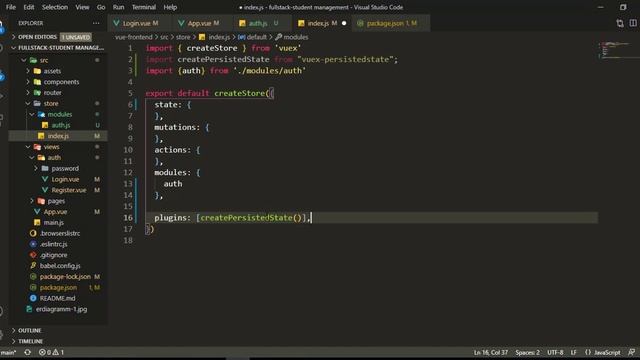Viewport: 640px width, 360px height.
Task: Change indentation via Spaces: 2
Action: click(x=527, y=352)
